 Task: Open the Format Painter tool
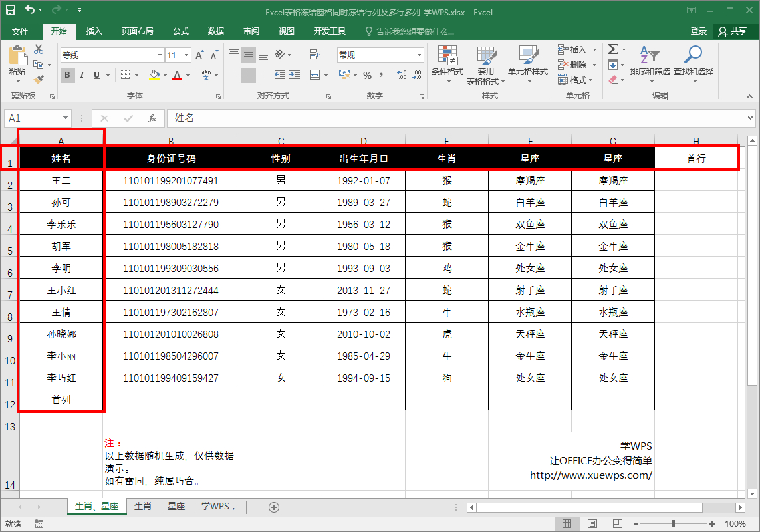[39, 80]
